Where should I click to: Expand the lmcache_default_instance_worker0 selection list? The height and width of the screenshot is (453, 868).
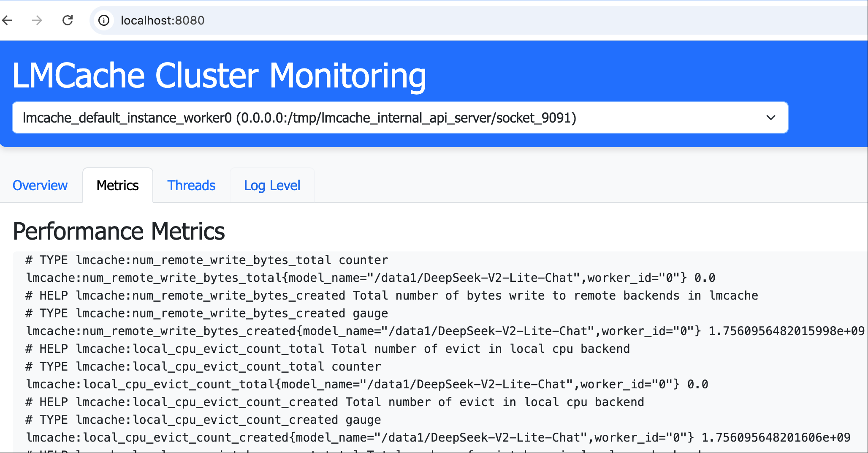coord(400,117)
